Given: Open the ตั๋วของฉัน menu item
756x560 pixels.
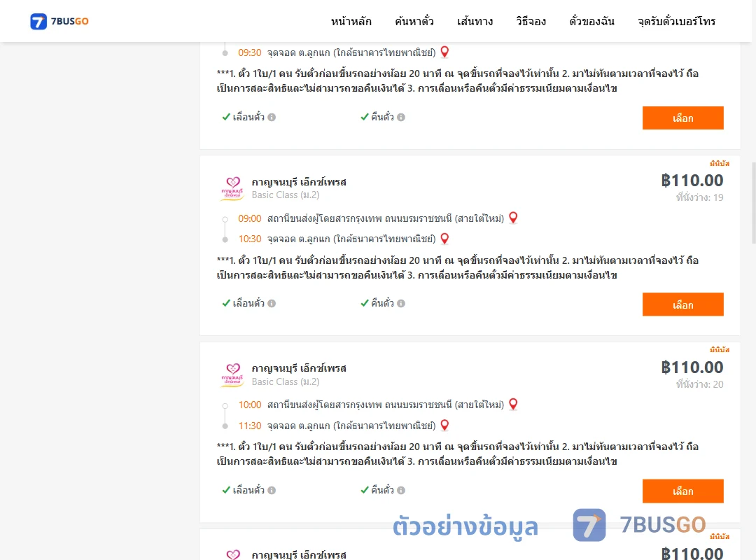Looking at the screenshot, I should click(x=591, y=21).
